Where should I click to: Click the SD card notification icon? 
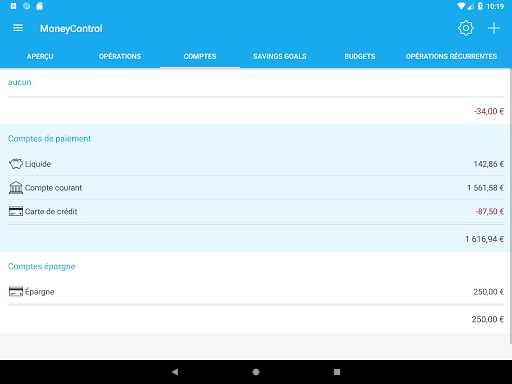39,6
